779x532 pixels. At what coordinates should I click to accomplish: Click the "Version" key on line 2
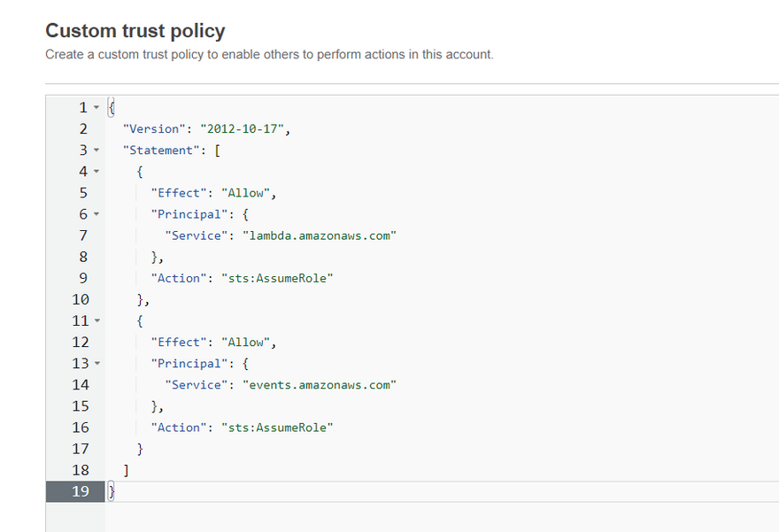click(155, 129)
